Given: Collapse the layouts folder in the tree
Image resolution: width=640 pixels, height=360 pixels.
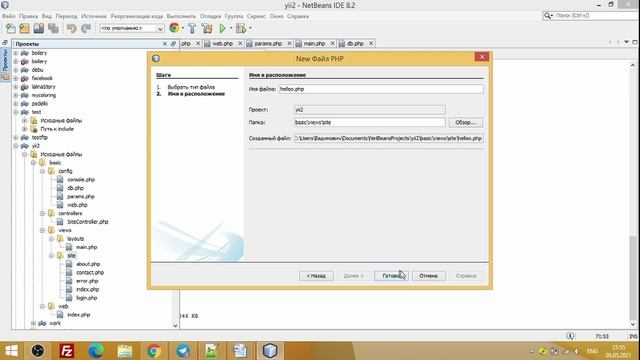Looking at the screenshot, I should tap(51, 239).
